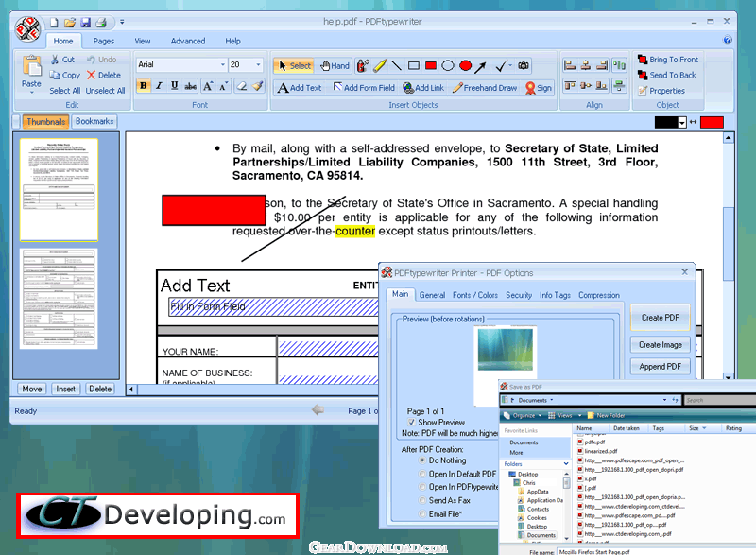This screenshot has height=555, width=756.
Task: Click the Delete button below thumbnails
Action: [x=100, y=389]
